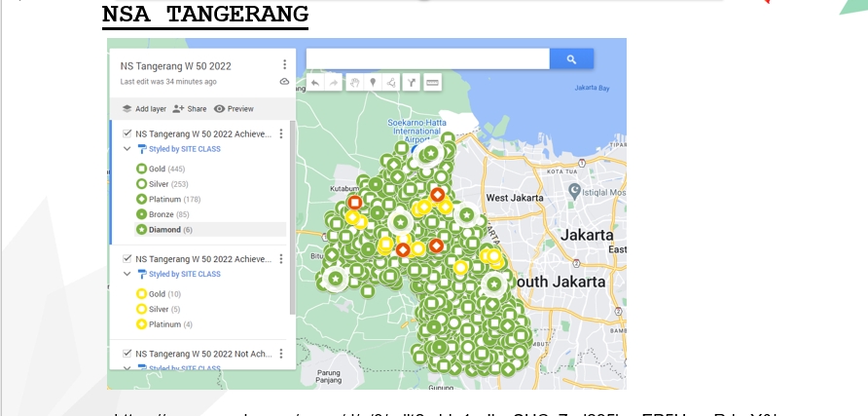Uncheck the layer containing Gold (10)

pyautogui.click(x=127, y=259)
